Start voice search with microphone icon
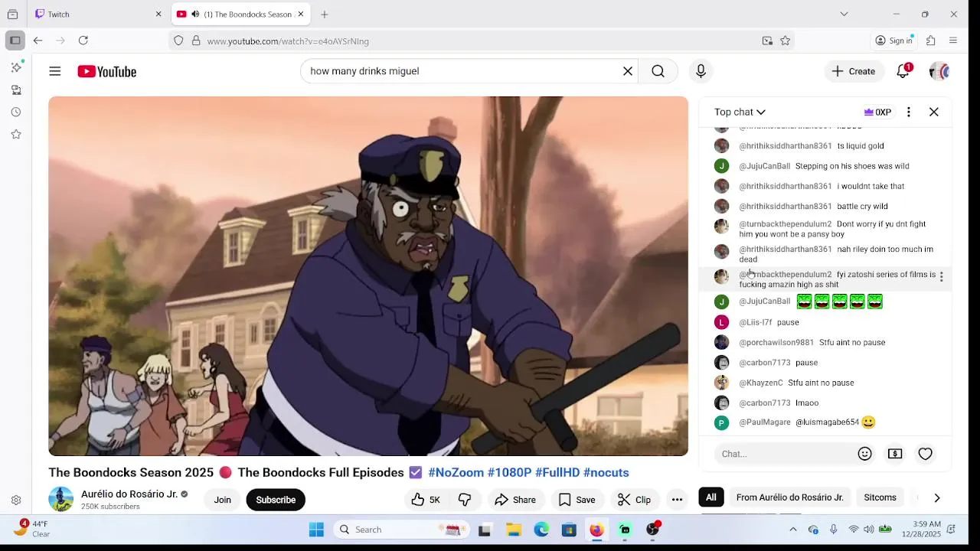The height and width of the screenshot is (551, 980). click(x=701, y=71)
